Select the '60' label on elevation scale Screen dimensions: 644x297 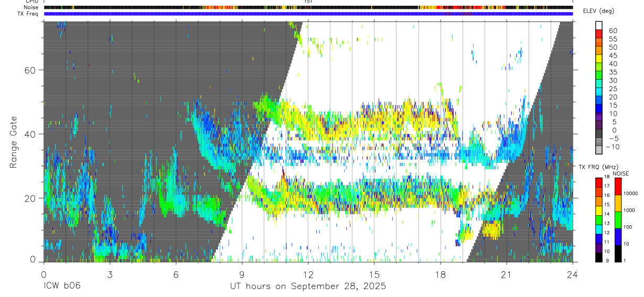pos(613,31)
